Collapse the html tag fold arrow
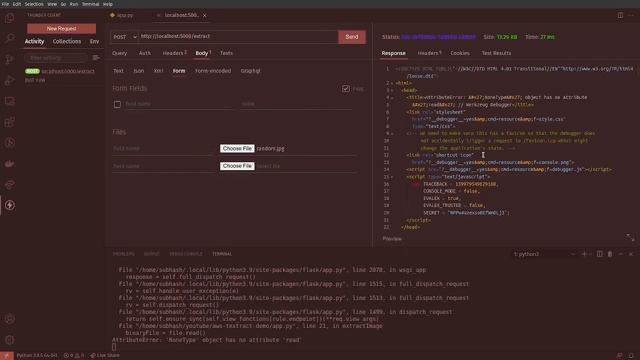 click(x=392, y=83)
